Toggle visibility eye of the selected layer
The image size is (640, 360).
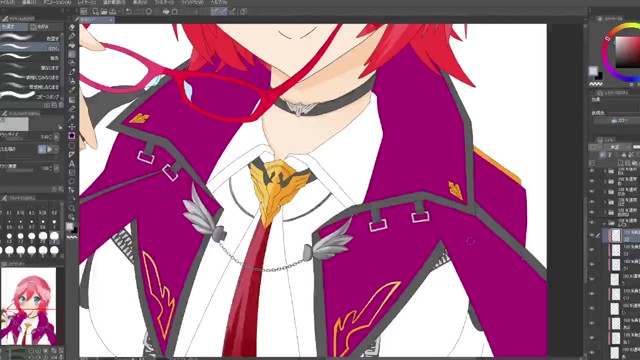pos(592,235)
